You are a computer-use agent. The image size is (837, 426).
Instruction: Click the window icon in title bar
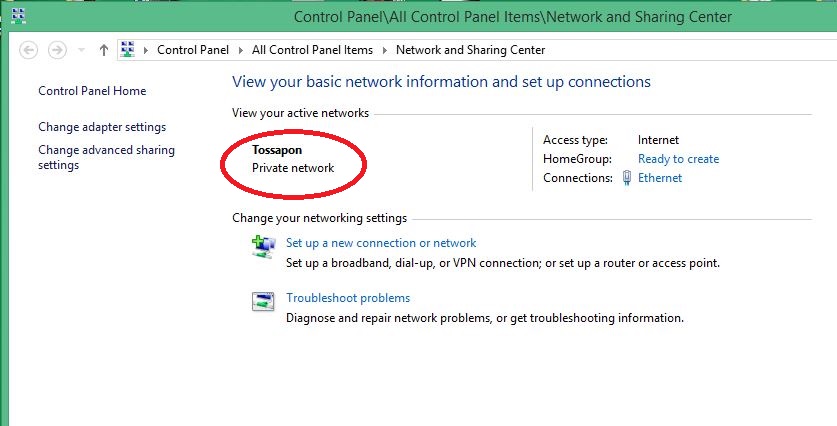[x=17, y=17]
